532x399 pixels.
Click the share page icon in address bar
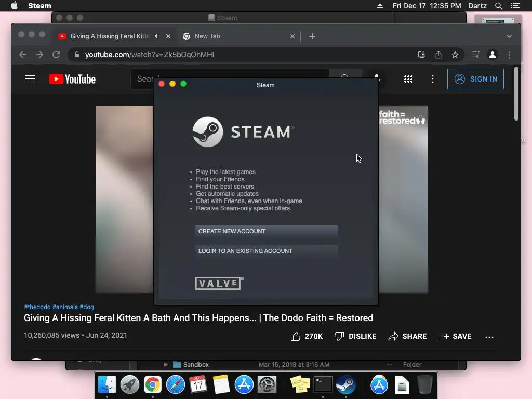point(438,55)
